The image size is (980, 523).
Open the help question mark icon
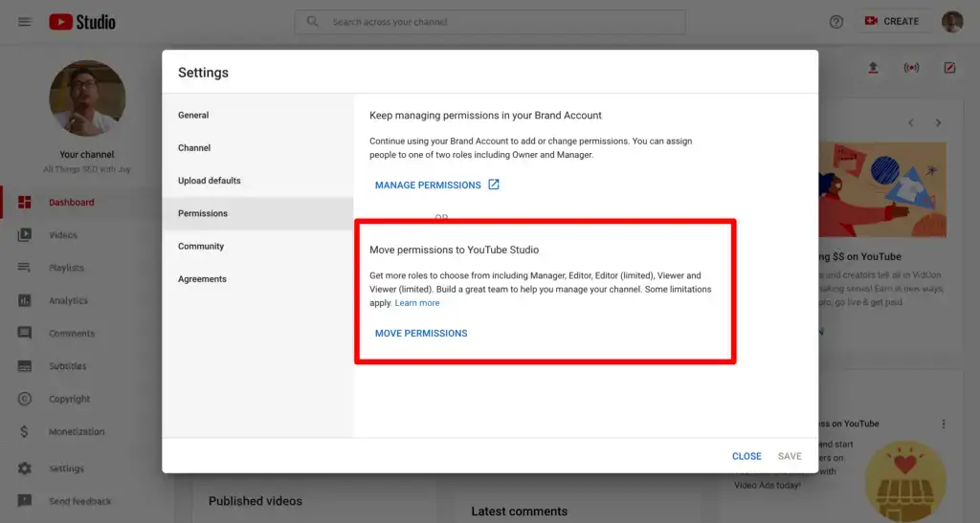pyautogui.click(x=836, y=22)
